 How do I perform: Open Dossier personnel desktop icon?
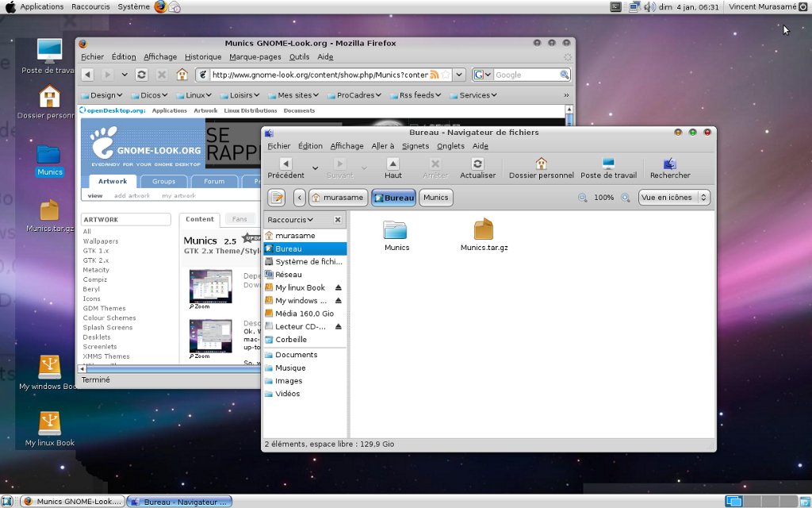(x=49, y=102)
